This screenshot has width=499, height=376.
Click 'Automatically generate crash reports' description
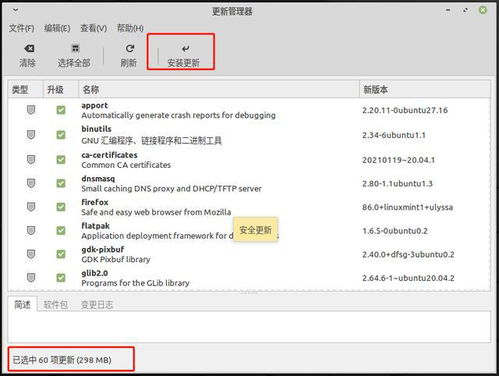178,115
